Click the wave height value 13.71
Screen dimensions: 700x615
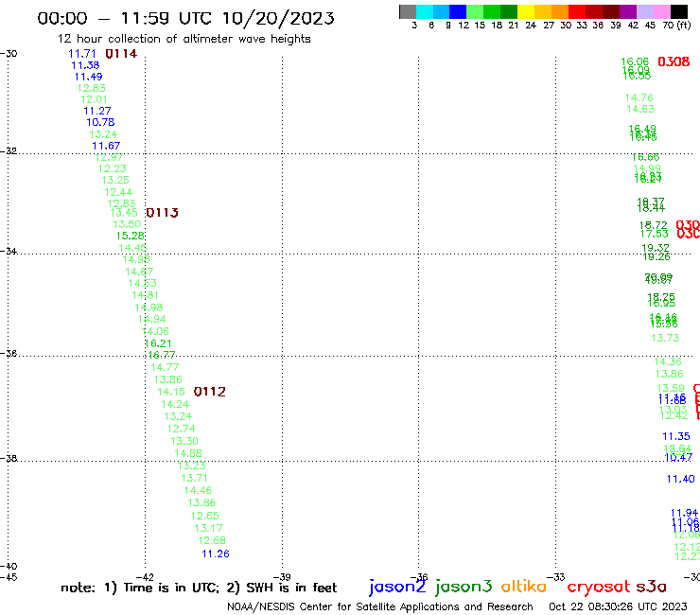pos(195,479)
